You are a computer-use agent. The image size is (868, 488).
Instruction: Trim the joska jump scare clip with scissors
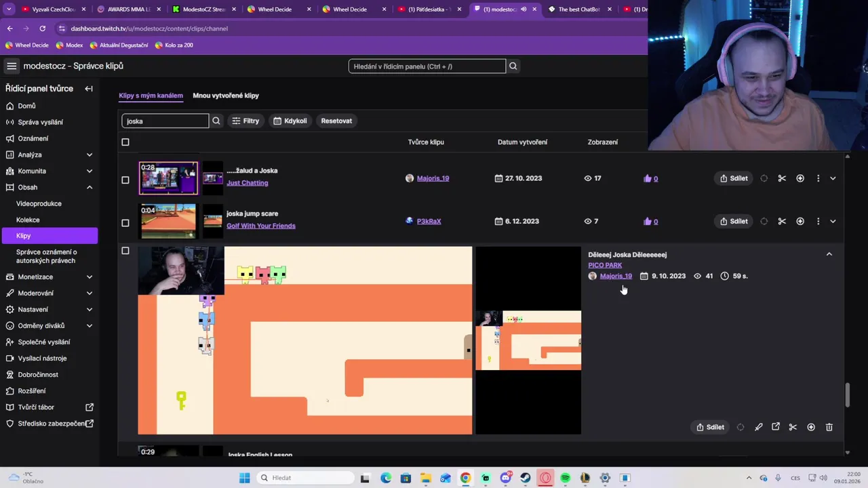click(x=782, y=221)
